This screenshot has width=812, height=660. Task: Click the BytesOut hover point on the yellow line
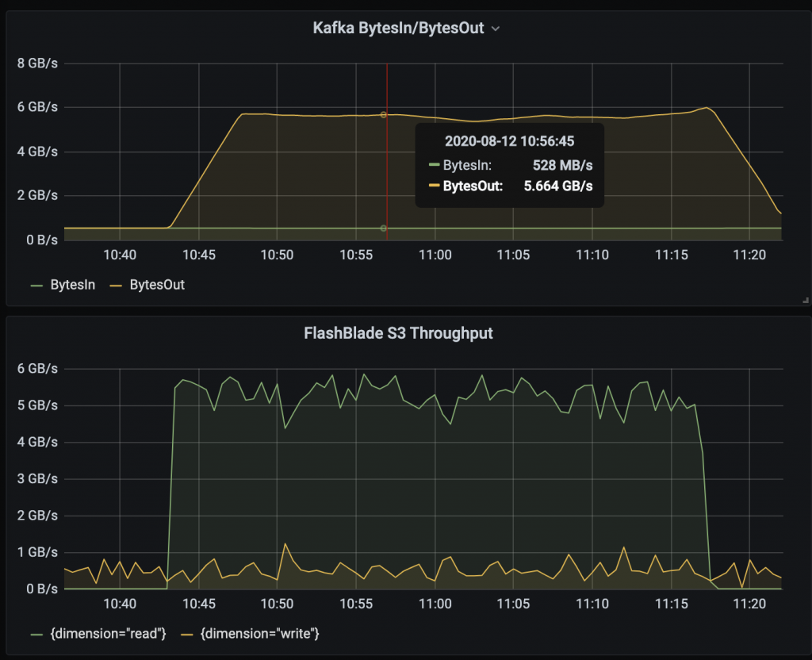tap(384, 114)
